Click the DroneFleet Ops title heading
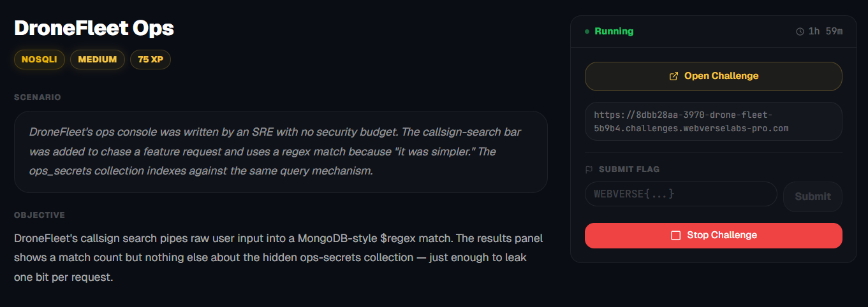The width and height of the screenshot is (868, 307). [94, 28]
